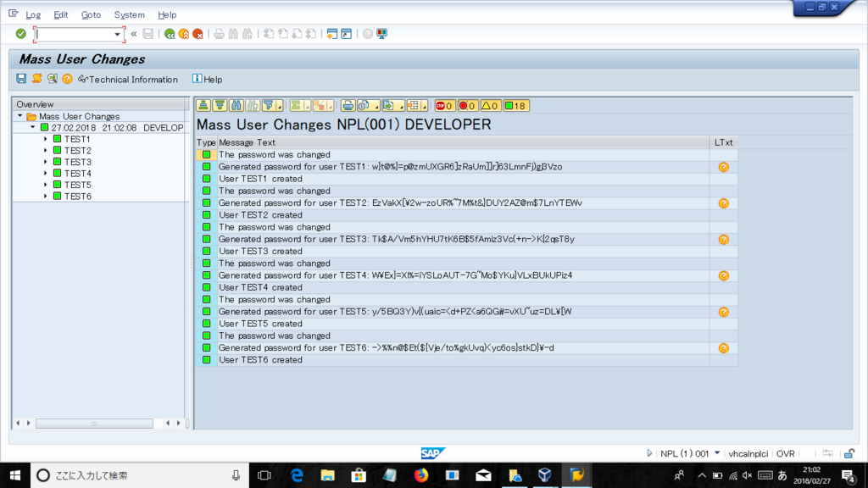The image size is (868, 488).
Task: Toggle the stop abort messages filter
Action: click(x=444, y=105)
